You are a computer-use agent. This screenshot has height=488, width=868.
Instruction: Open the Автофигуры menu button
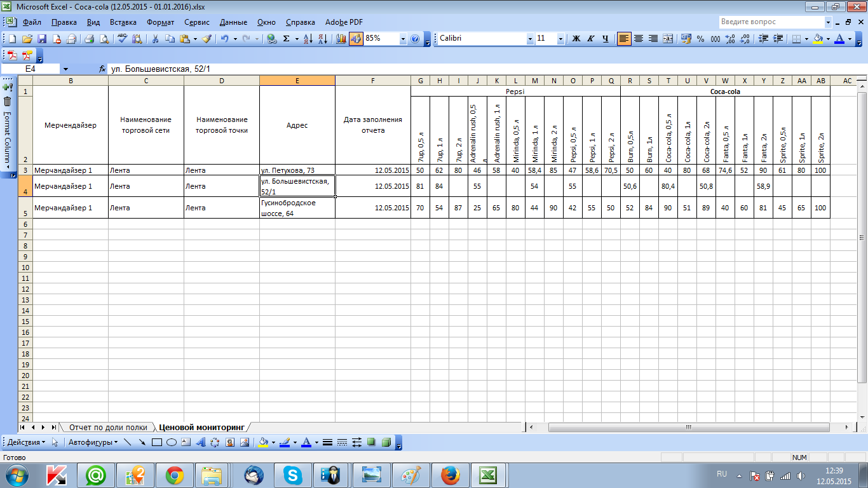[93, 442]
